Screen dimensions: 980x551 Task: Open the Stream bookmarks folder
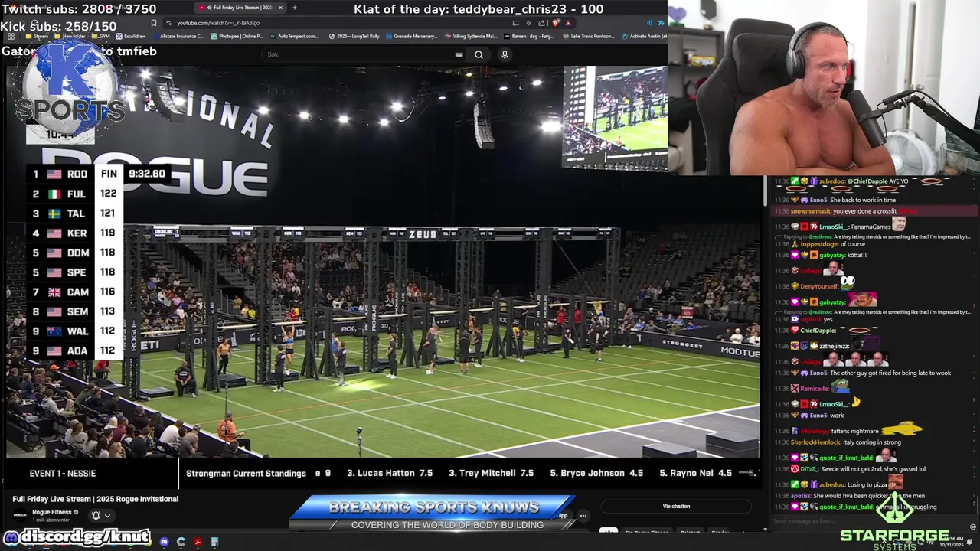click(x=37, y=36)
